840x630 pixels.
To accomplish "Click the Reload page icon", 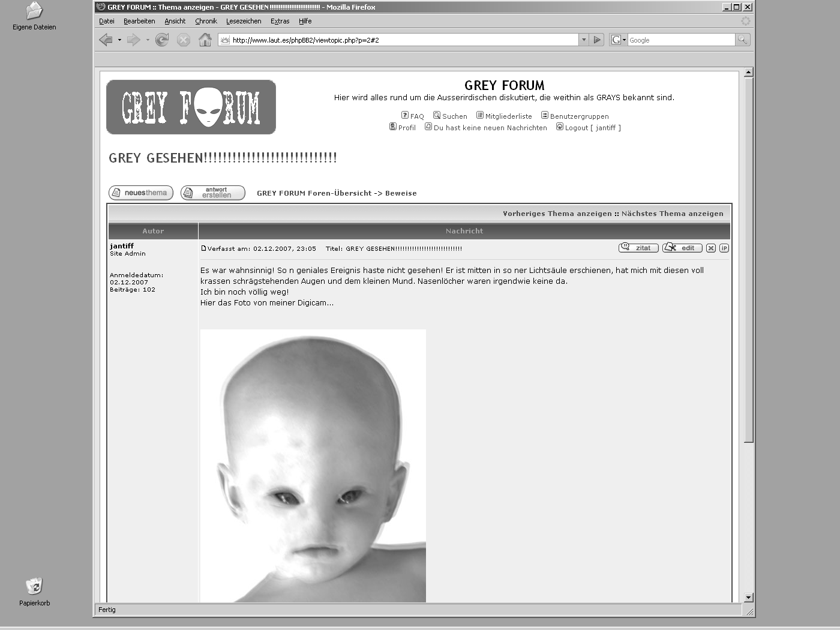I will tap(162, 40).
